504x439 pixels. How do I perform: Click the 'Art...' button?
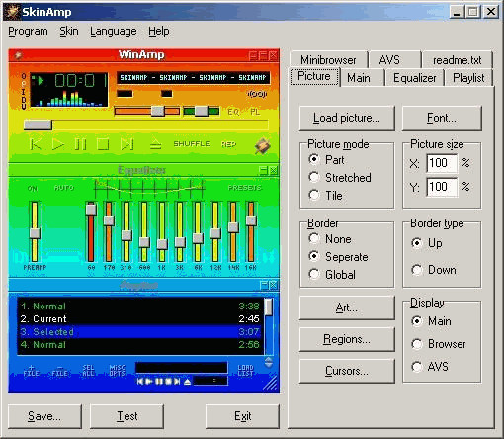tap(347, 307)
